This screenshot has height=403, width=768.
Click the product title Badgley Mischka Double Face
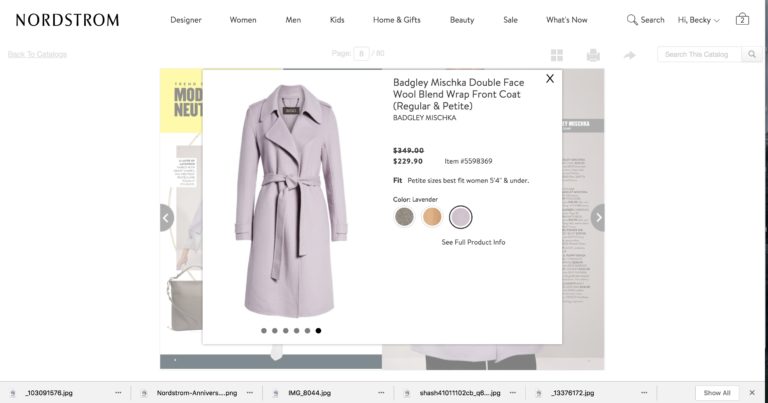tap(458, 94)
